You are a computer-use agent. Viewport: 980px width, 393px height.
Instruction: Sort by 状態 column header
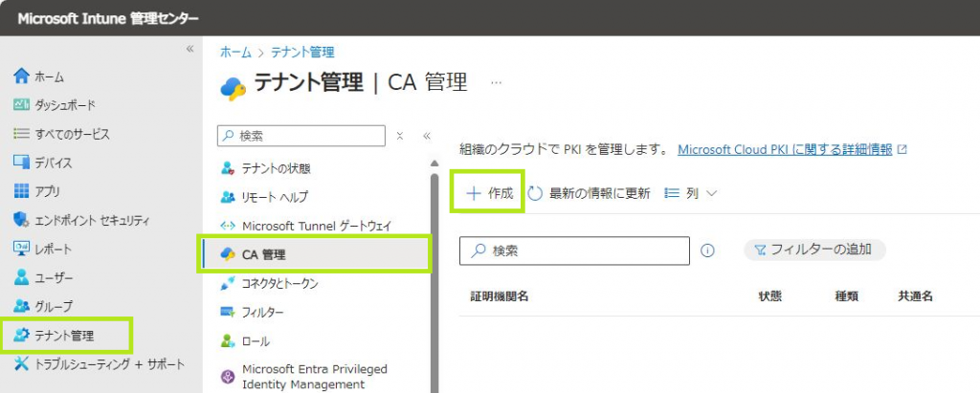[770, 296]
